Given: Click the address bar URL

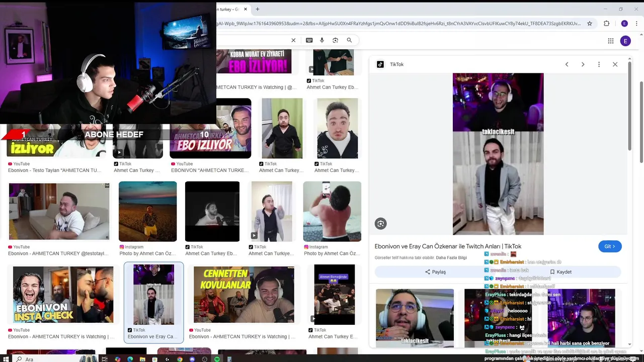Looking at the screenshot, I should tap(397, 24).
